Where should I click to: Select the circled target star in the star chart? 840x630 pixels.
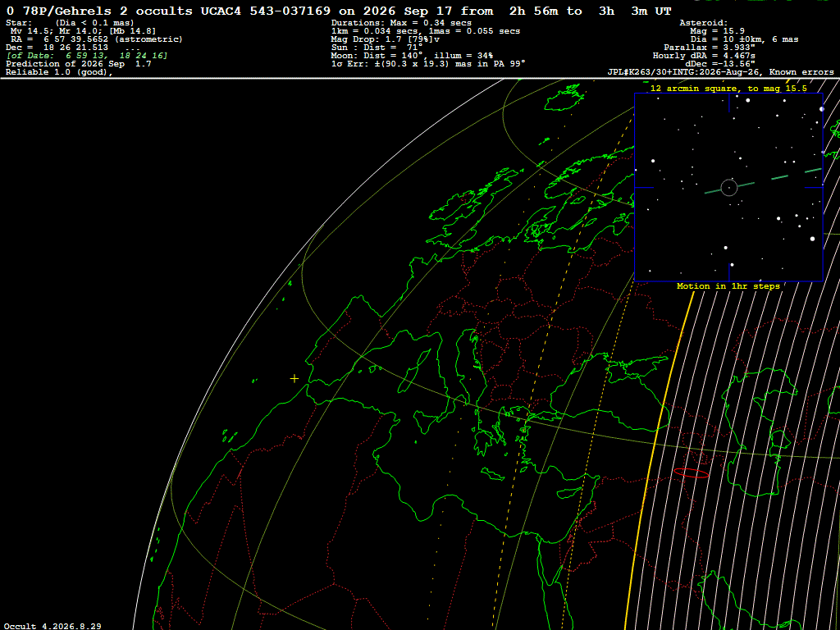pos(729,188)
